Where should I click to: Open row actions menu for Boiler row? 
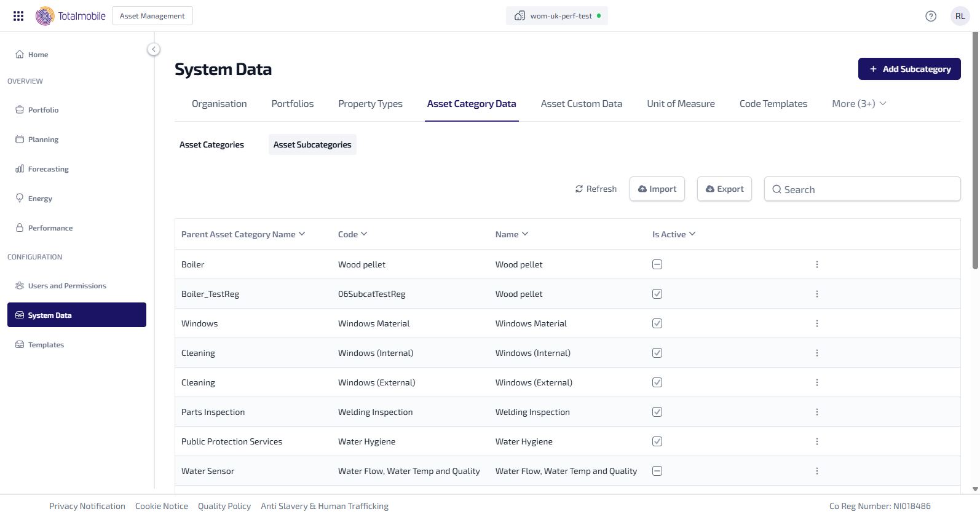click(816, 264)
